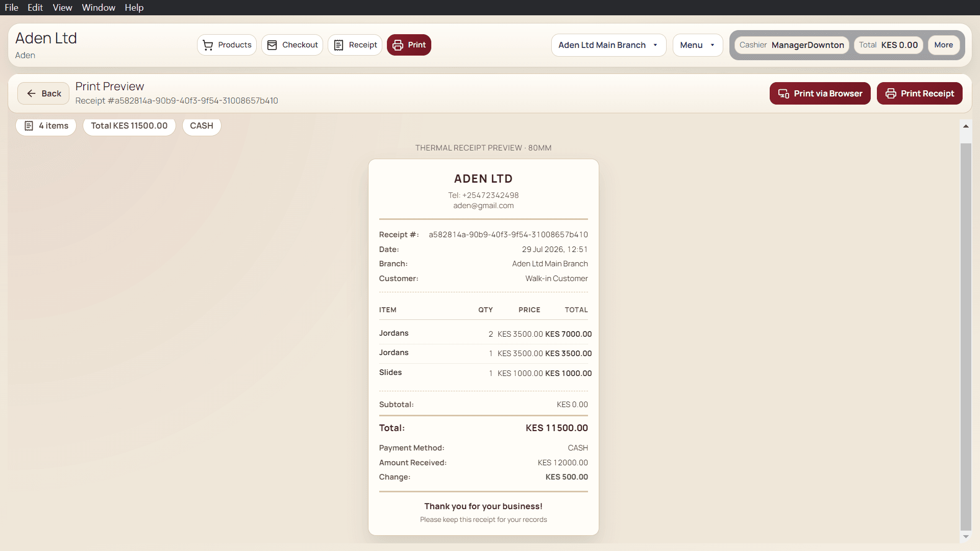Click the Cashier ManagerDownton pill
The width and height of the screenshot is (980, 551).
792,45
